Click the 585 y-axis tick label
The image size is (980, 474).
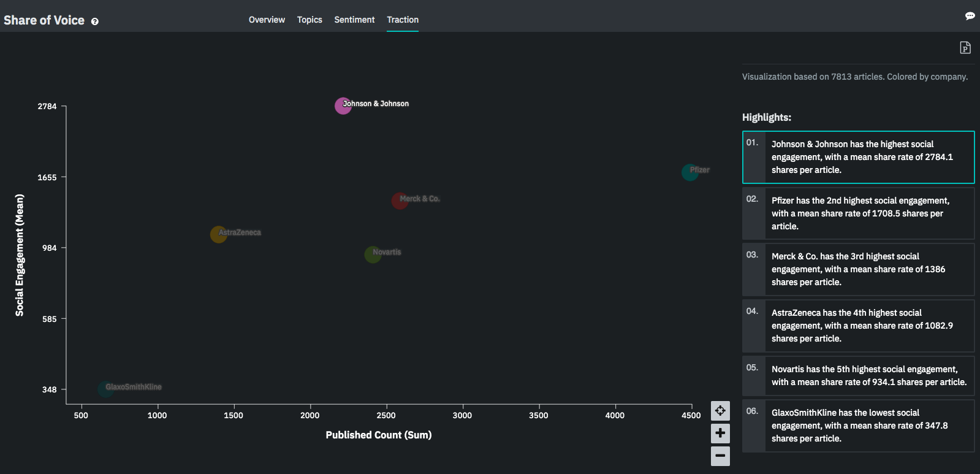coord(49,319)
